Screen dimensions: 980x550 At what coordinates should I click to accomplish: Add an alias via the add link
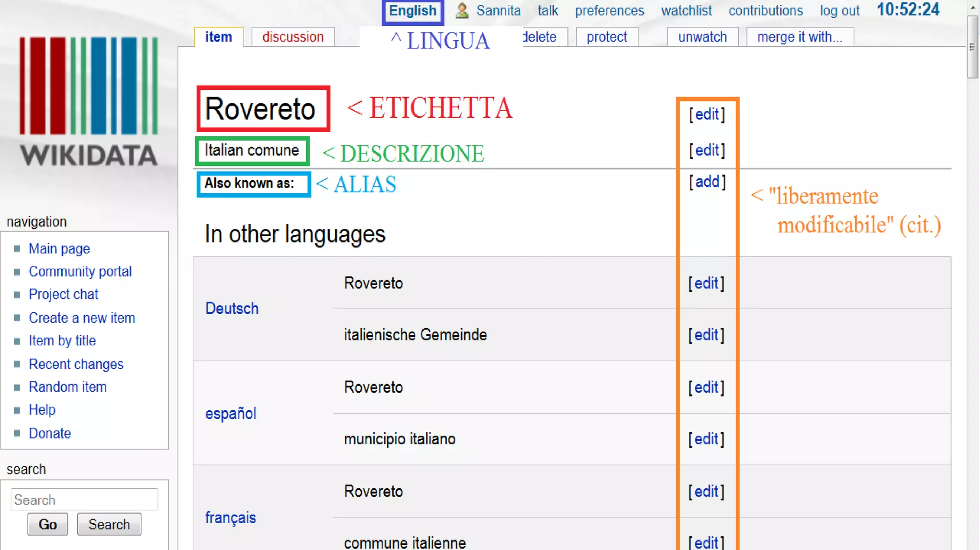point(707,182)
